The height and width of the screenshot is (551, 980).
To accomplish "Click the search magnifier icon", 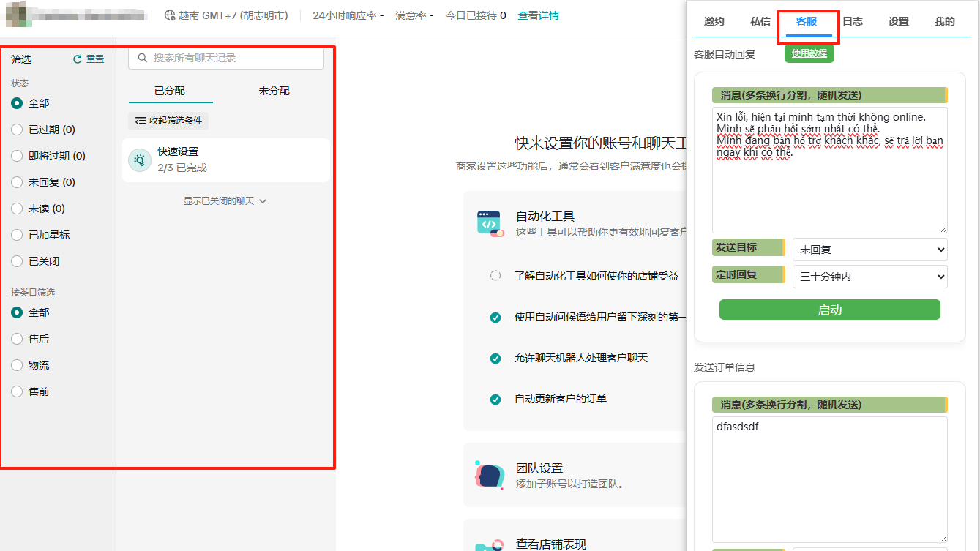I will pos(142,58).
